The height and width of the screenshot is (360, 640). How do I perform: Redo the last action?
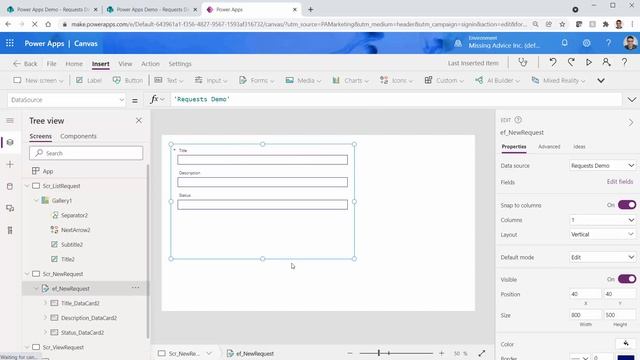pyautogui.click(x=571, y=62)
